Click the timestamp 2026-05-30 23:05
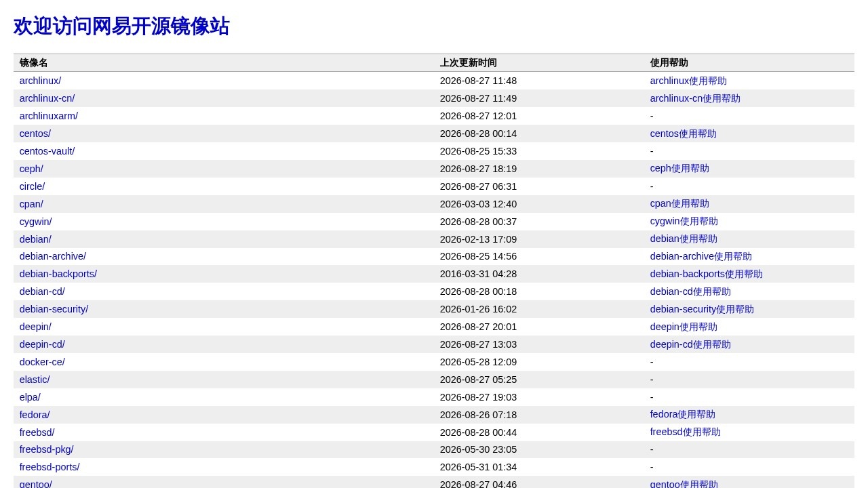Viewport: 868px width, 488px height. [478, 449]
